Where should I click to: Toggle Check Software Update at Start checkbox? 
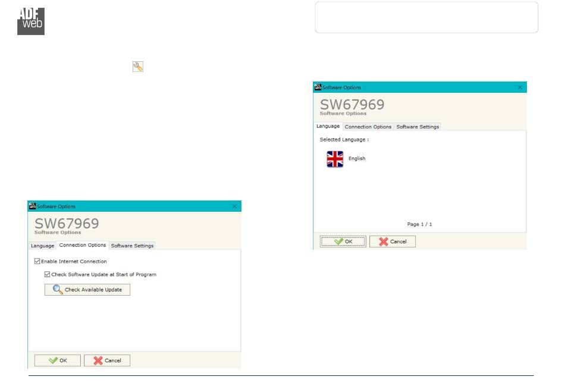point(47,274)
